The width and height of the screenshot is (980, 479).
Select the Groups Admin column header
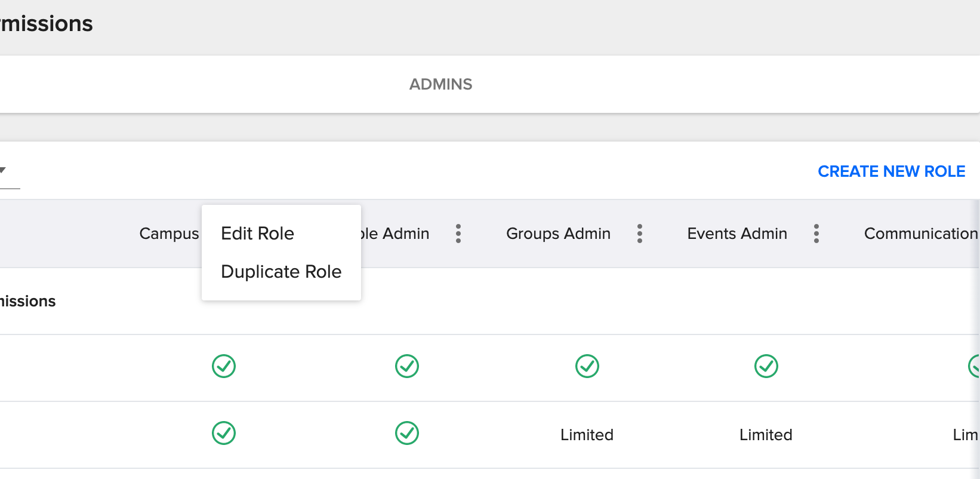pyautogui.click(x=558, y=234)
